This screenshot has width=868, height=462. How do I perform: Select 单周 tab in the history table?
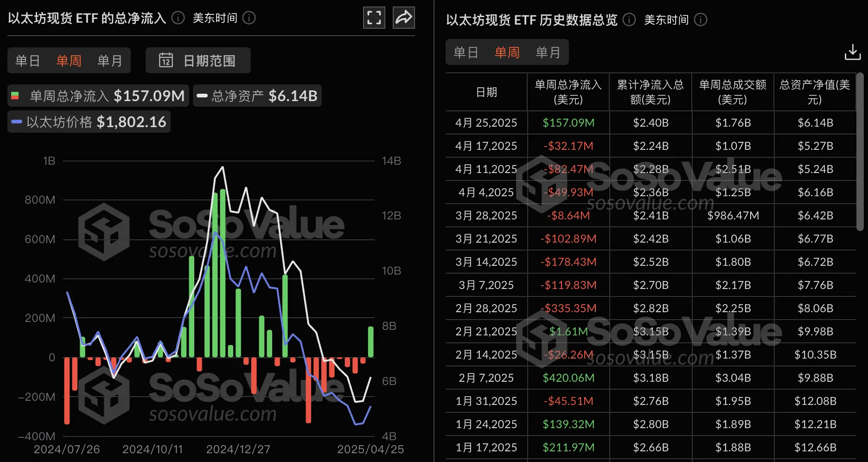click(507, 52)
